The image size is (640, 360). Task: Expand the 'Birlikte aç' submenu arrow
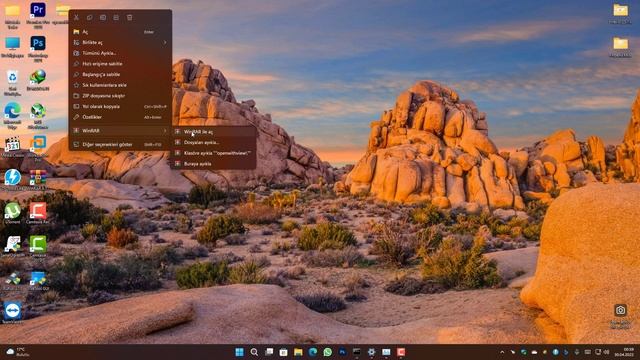coord(165,42)
